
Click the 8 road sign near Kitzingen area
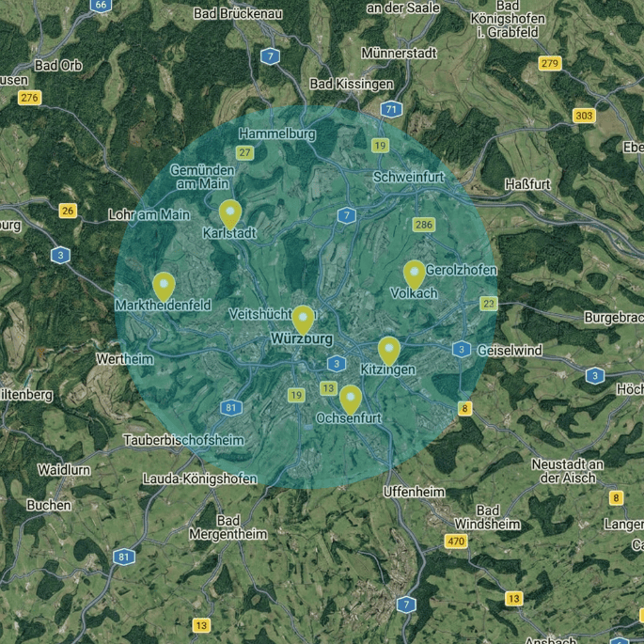465,408
